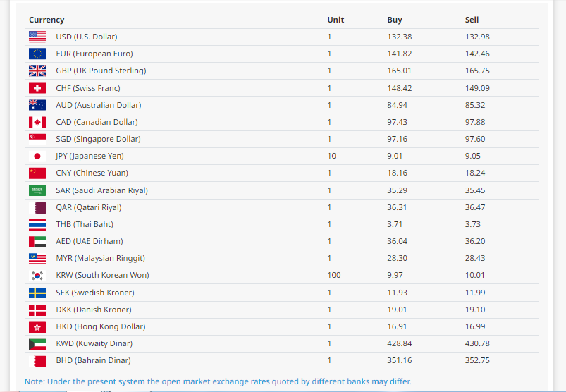Click the Kuwait flag icon
This screenshot has height=392, width=566.
(x=37, y=343)
